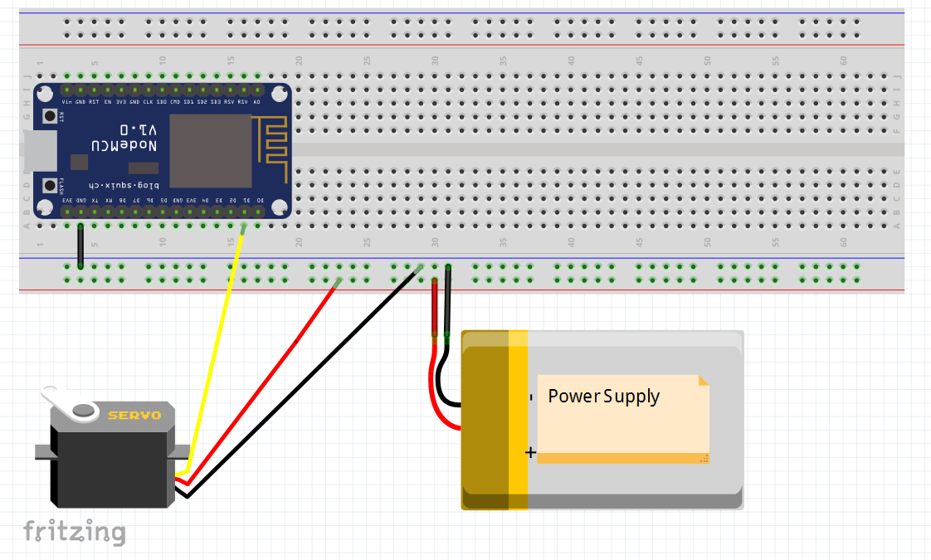Image resolution: width=931 pixels, height=560 pixels.
Task: Select the white servo horn arm
Action: 68,404
